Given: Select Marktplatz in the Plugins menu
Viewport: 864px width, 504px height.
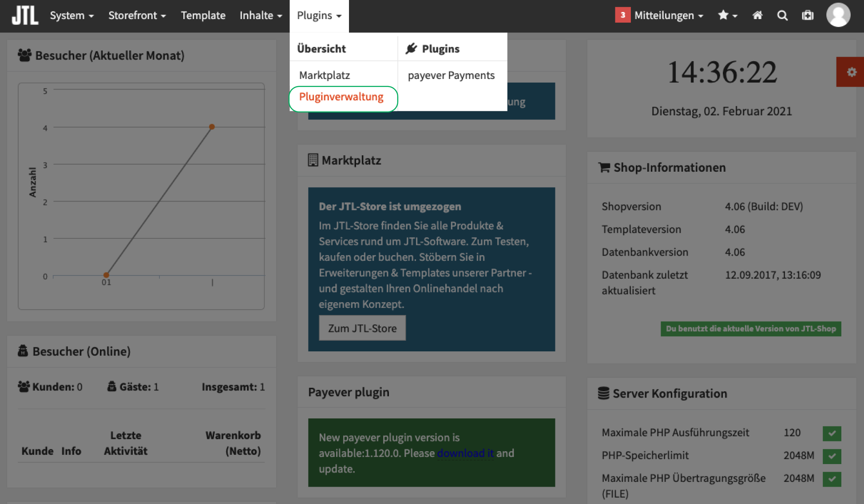Looking at the screenshot, I should (x=325, y=75).
